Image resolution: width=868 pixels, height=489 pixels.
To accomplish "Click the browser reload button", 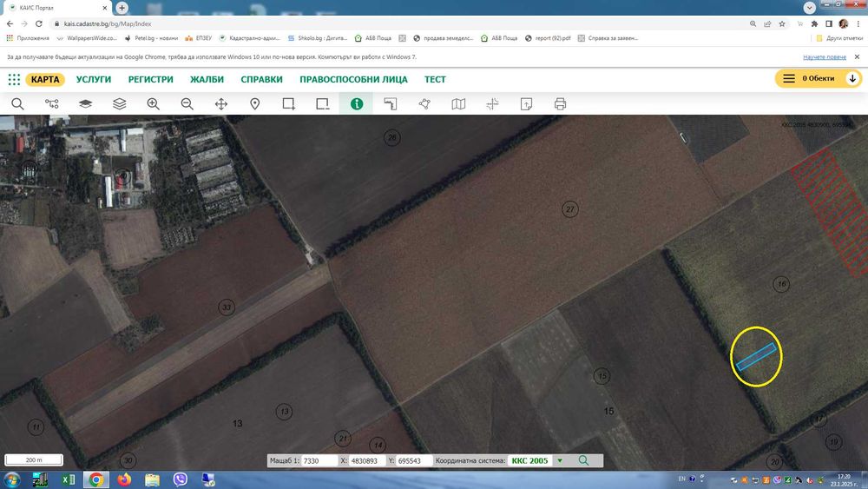I will pos(39,23).
